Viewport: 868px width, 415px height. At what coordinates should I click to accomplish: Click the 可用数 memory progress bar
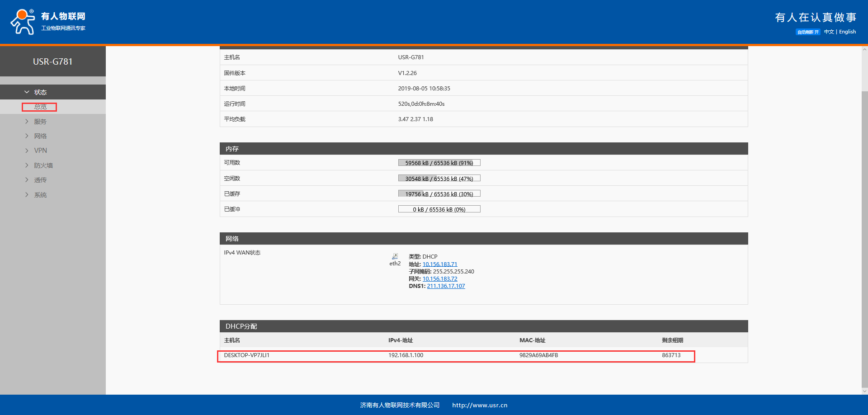(x=439, y=163)
